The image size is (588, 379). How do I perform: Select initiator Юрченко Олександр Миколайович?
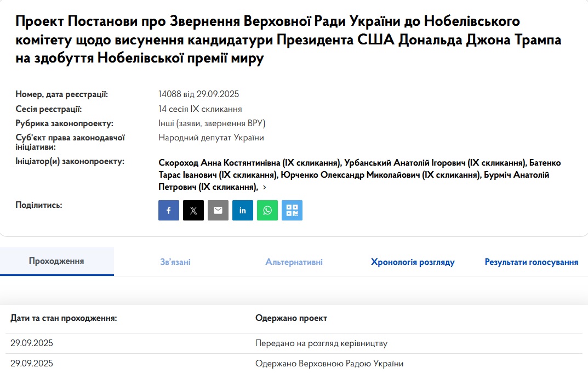tap(380, 175)
